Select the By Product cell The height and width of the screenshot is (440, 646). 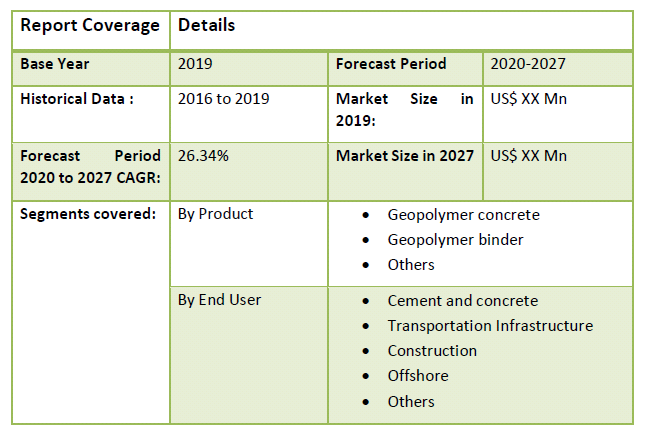[216, 214]
